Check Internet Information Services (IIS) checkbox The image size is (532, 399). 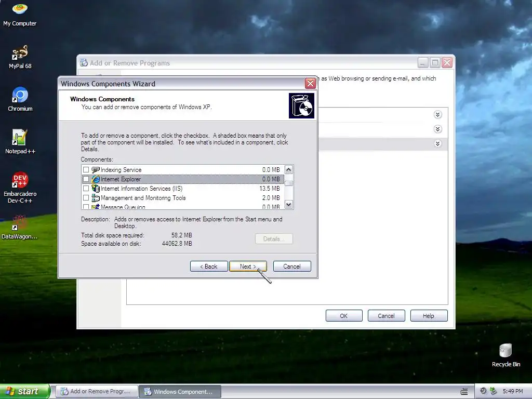click(x=86, y=188)
